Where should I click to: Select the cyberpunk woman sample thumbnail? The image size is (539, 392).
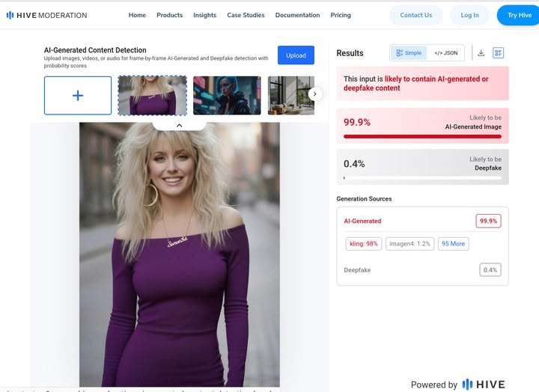[227, 96]
